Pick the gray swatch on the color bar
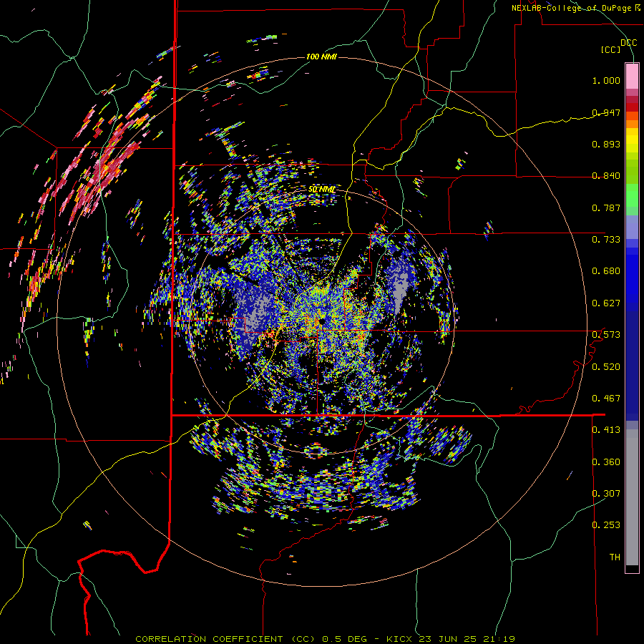This screenshot has height=644, width=644. click(x=632, y=497)
